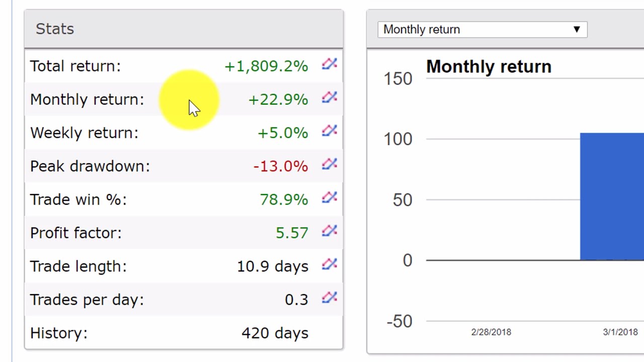Click the Peak drawdown label
The width and height of the screenshot is (644, 362).
tap(90, 166)
